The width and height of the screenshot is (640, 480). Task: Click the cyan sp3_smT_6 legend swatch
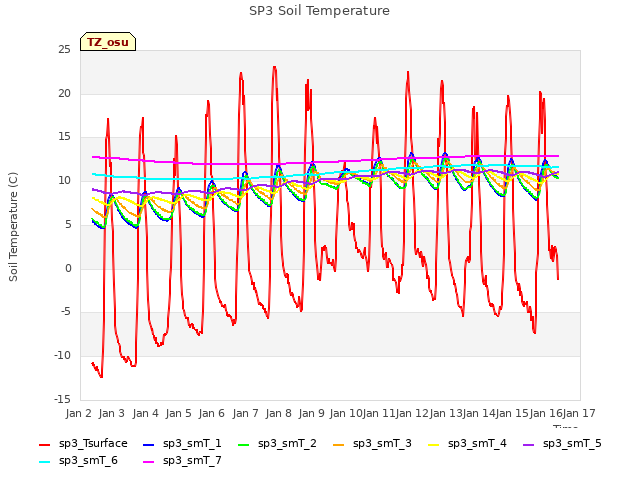coord(44,462)
